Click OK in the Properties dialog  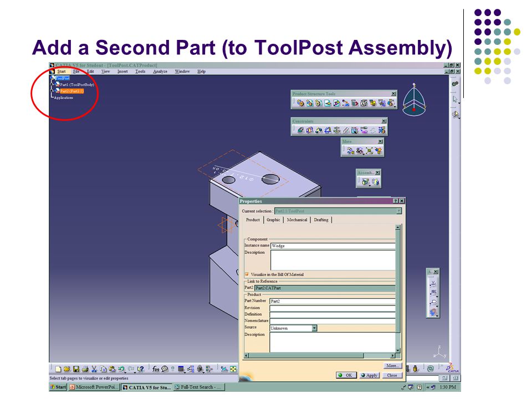(x=346, y=375)
